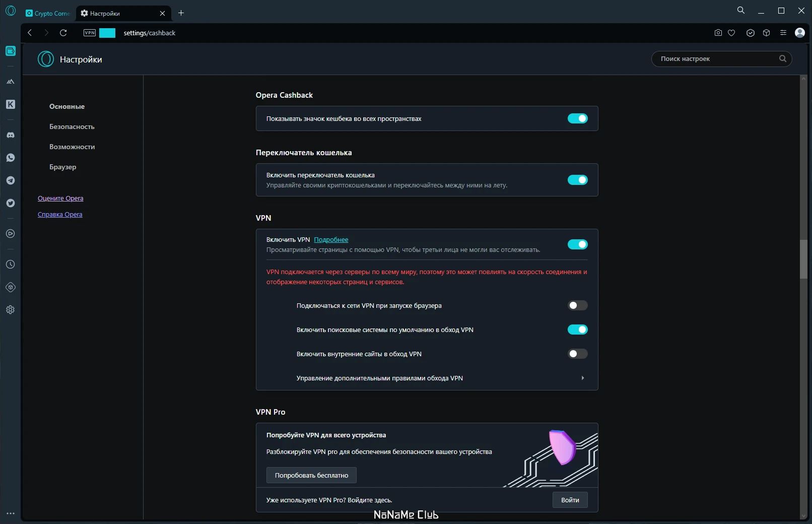Screen dimensions: 812x524
Task: Enable internal sites bypass VPN switch
Action: tap(578, 354)
